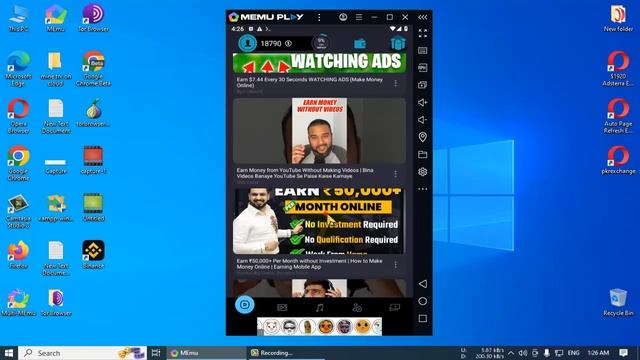Open options for Earn ₹50,000+ video
The height and width of the screenshot is (360, 640).
pyautogui.click(x=396, y=264)
